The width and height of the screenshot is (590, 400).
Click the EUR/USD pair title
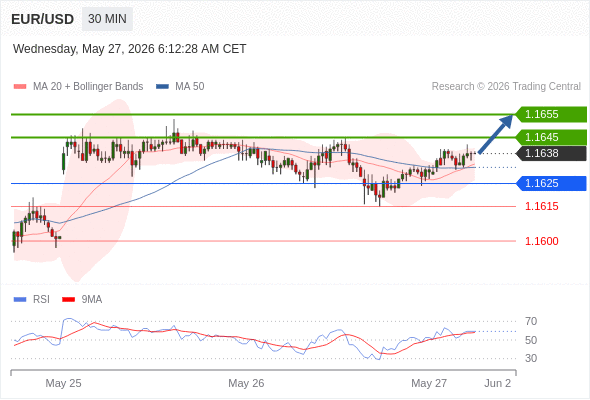(43, 19)
